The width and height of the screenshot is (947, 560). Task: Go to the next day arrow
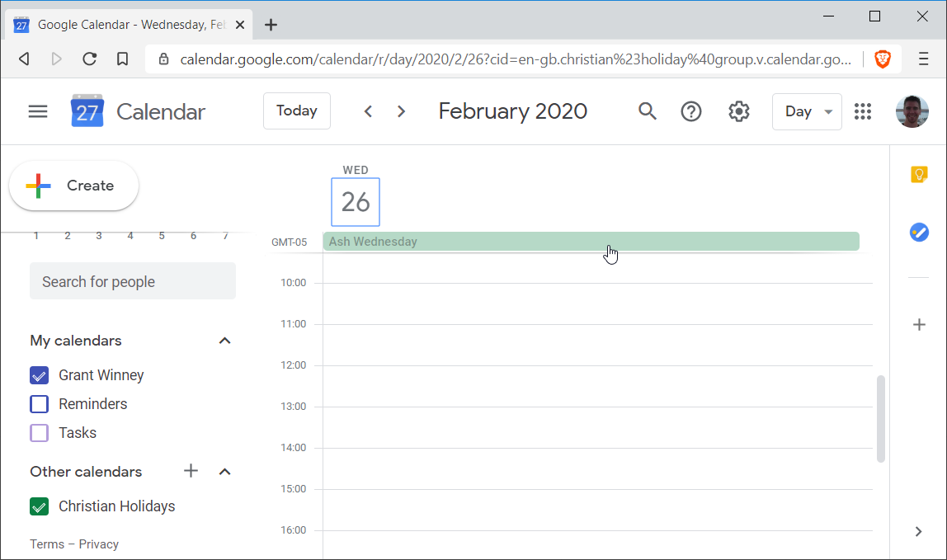(402, 111)
